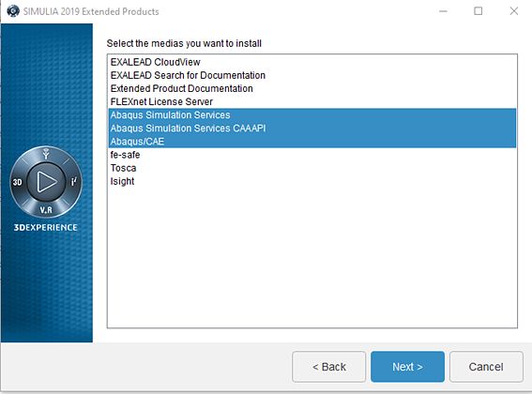532x394 pixels.
Task: Select FLEXnet License Server entry
Action: pos(312,102)
